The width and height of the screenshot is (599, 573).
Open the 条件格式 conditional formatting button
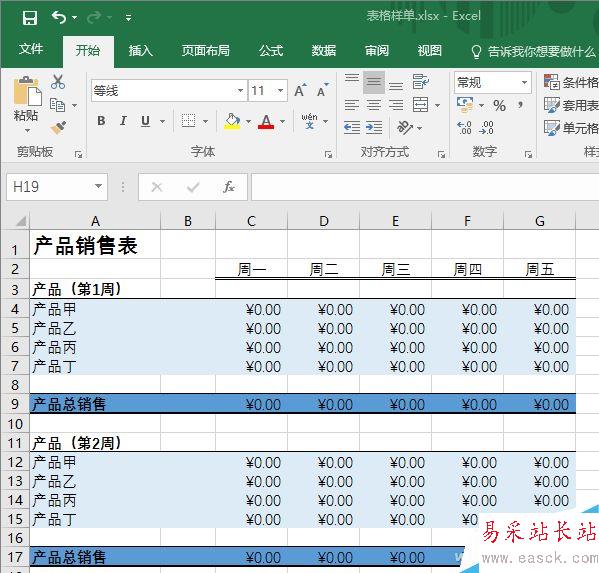point(571,82)
